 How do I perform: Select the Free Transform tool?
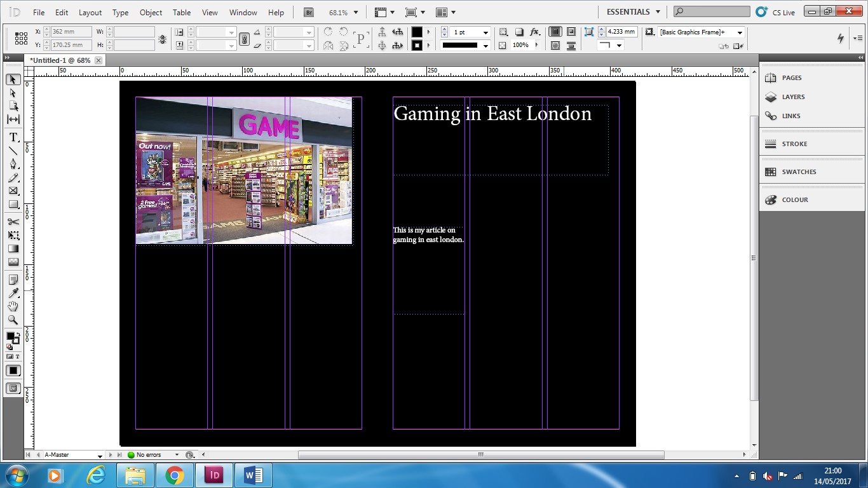point(13,235)
